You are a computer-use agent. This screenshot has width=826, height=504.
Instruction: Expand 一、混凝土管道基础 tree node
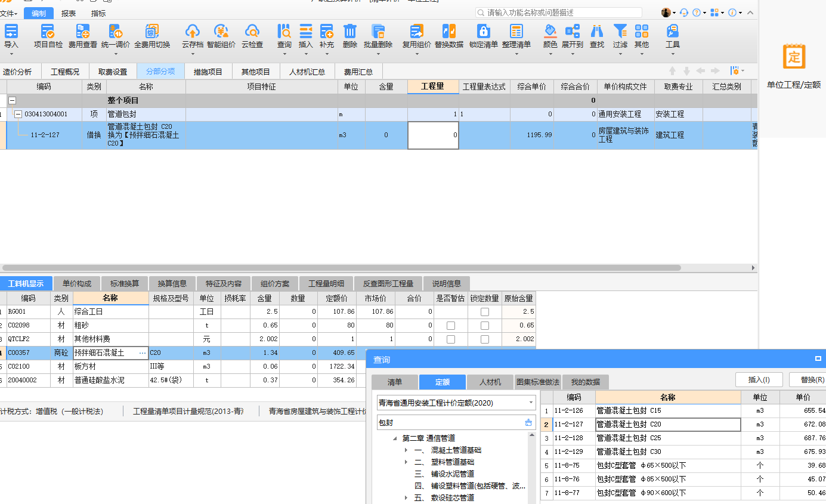406,450
